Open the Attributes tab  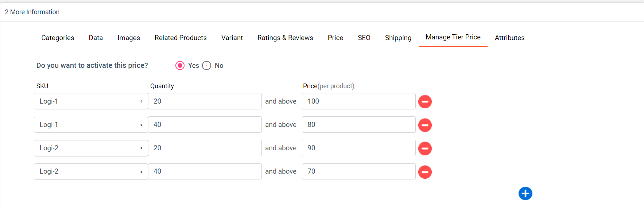(509, 38)
